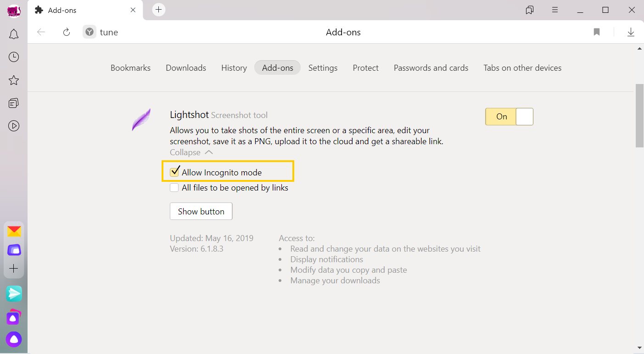Uncheck Allow Incognito mode
Image resolution: width=644 pixels, height=354 pixels.
[174, 173]
